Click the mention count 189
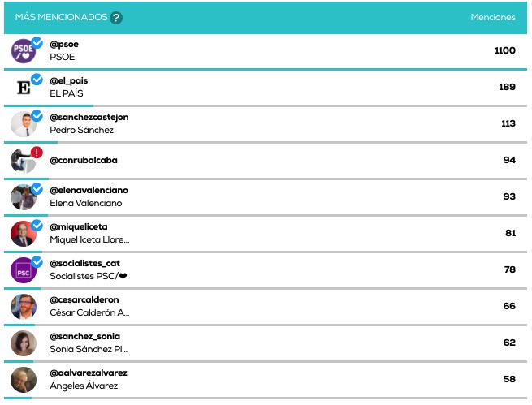 508,87
